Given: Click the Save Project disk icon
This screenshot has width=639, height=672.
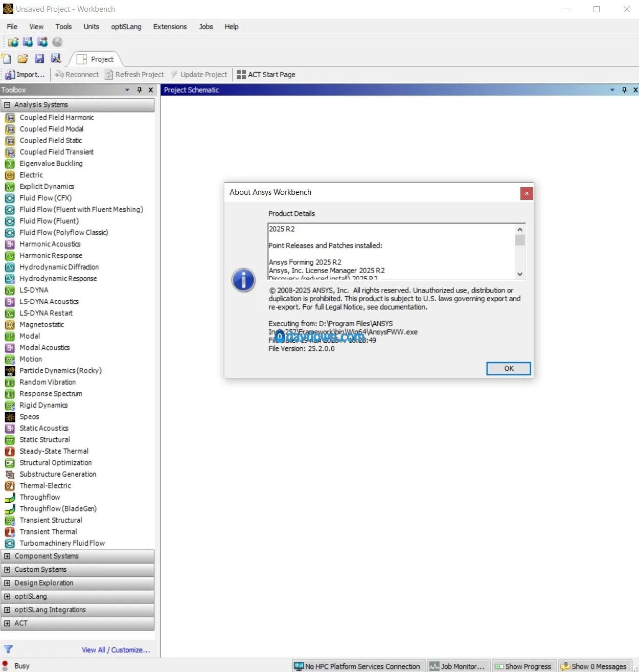Looking at the screenshot, I should [x=39, y=59].
